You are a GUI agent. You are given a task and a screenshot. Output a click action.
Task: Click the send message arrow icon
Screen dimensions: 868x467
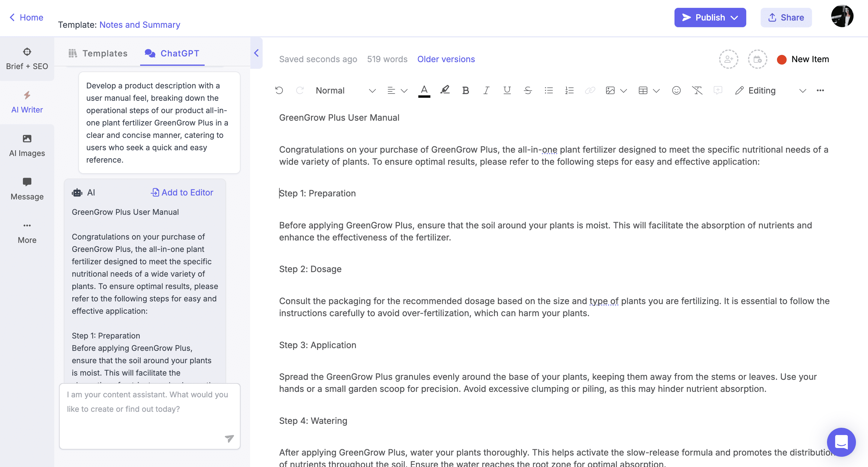[229, 438]
